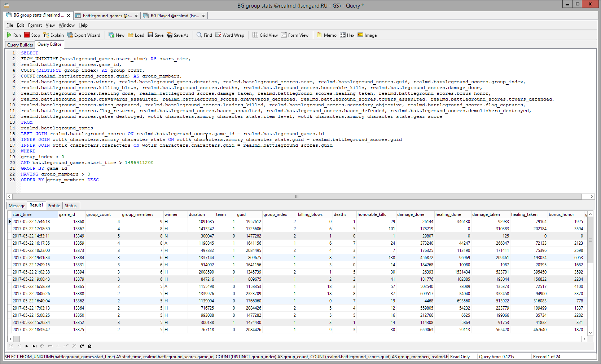Click the killing_blows column header
Viewport: 601px width, 364px height.
coord(315,214)
